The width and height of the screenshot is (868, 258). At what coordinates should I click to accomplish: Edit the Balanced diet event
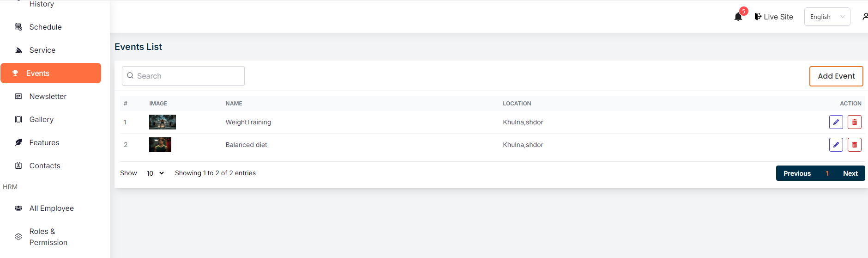coord(836,145)
